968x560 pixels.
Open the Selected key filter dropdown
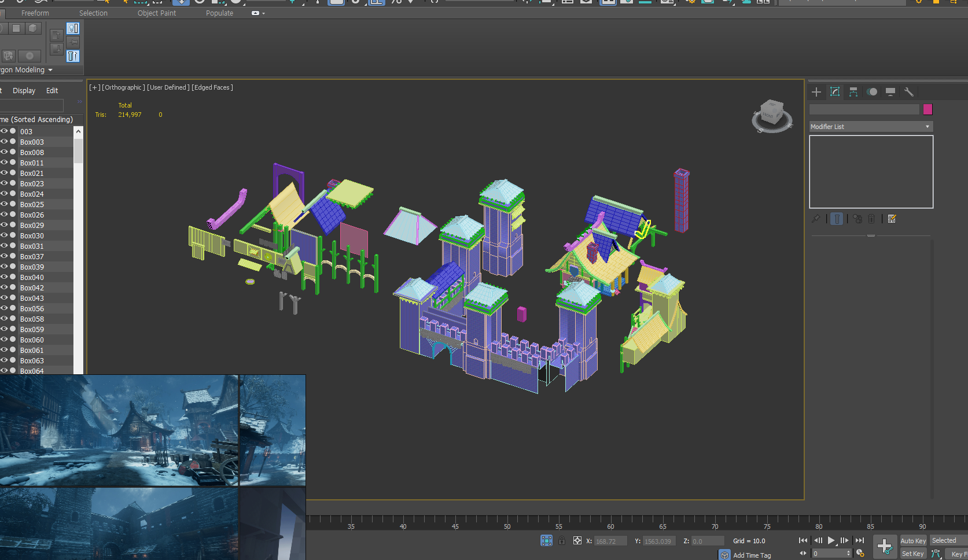[949, 540]
